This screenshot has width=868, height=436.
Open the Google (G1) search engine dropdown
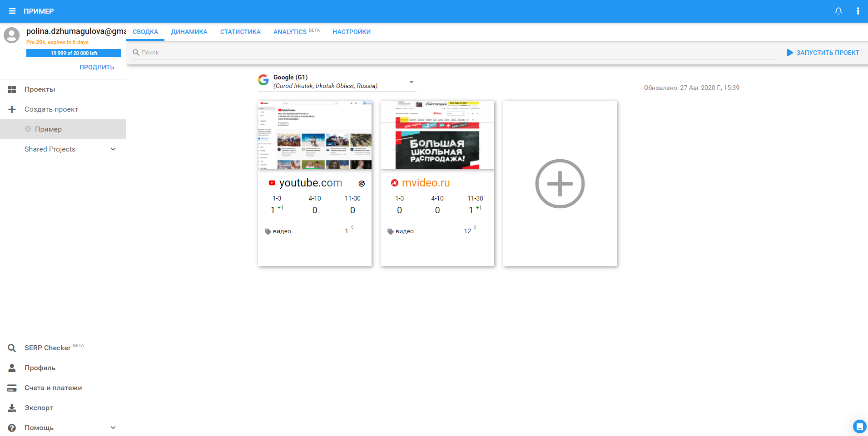click(337, 82)
